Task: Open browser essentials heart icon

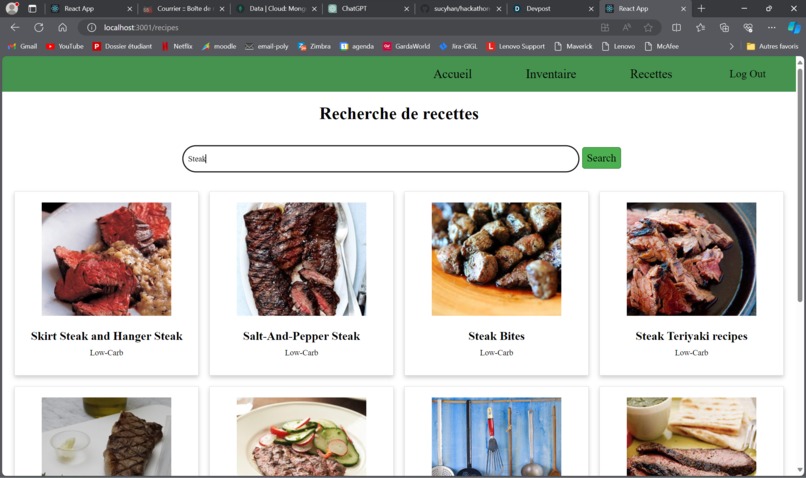Action: 748,28
